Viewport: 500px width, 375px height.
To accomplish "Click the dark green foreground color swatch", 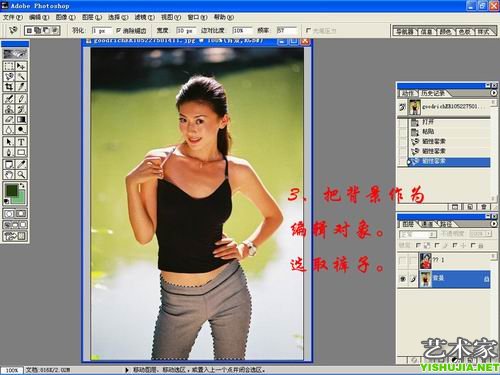I will pos(12,191).
